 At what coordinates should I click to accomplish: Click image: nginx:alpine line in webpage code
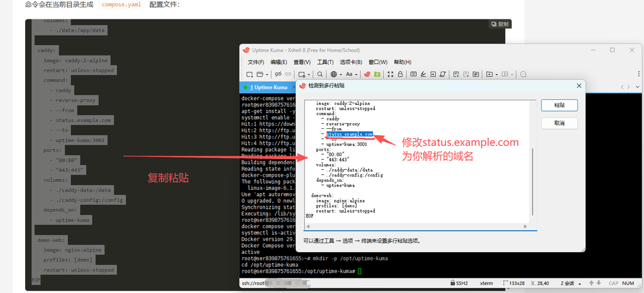pyautogui.click(x=72, y=250)
